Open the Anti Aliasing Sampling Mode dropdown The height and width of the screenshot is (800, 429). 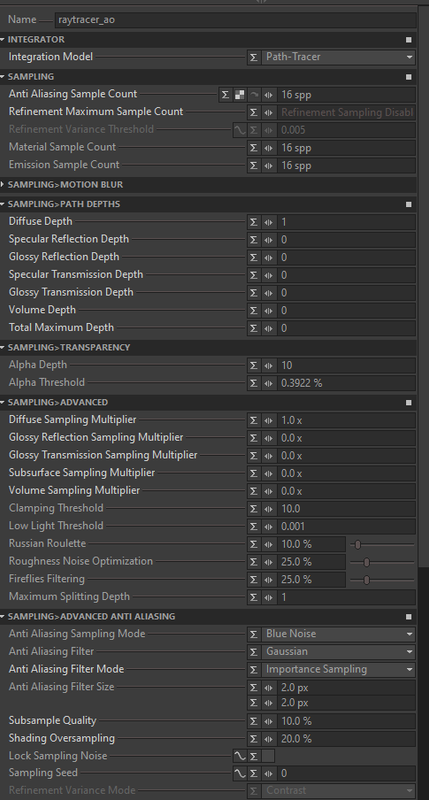click(x=338, y=634)
